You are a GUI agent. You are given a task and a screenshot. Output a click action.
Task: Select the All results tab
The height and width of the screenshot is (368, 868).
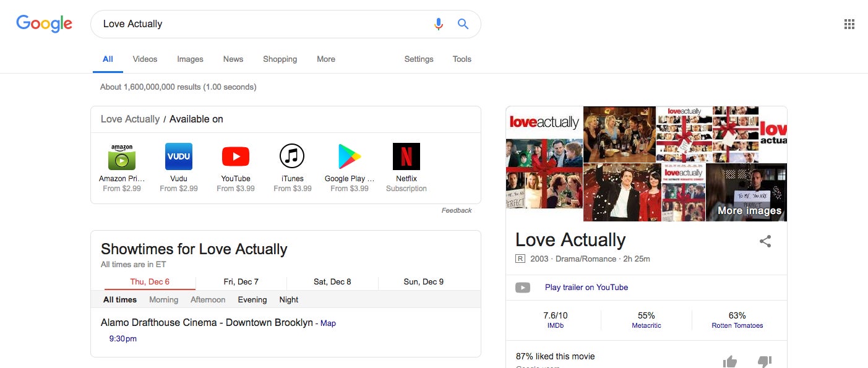[x=108, y=59]
